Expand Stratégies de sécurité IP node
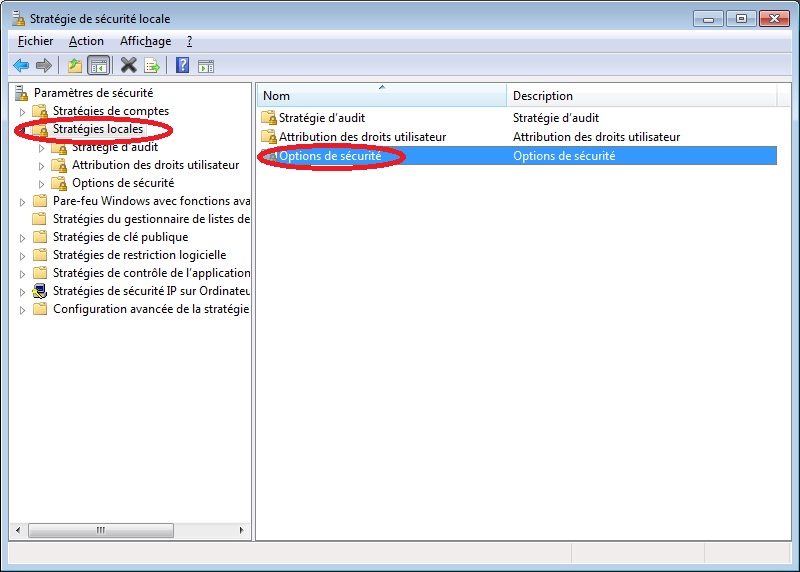Image resolution: width=800 pixels, height=572 pixels. click(x=22, y=292)
